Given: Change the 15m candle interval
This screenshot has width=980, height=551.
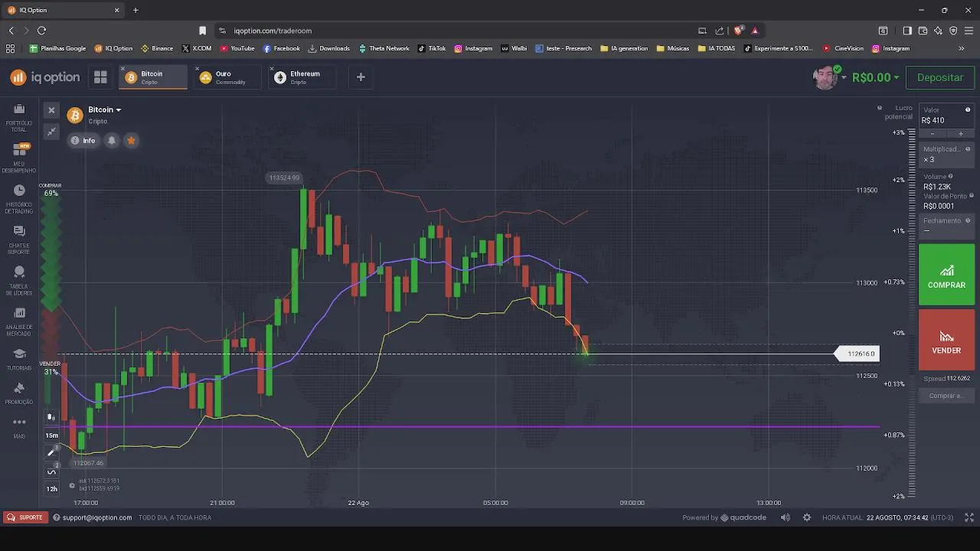Looking at the screenshot, I should click(51, 435).
